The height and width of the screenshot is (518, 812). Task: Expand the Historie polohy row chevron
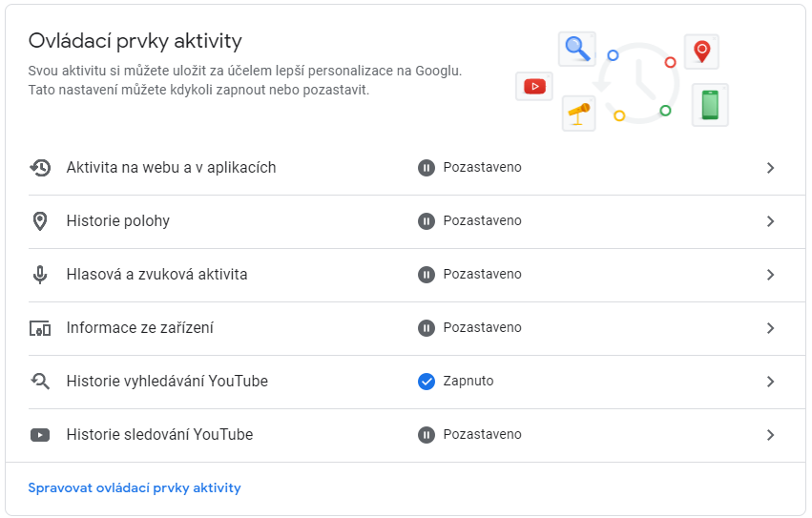771,221
